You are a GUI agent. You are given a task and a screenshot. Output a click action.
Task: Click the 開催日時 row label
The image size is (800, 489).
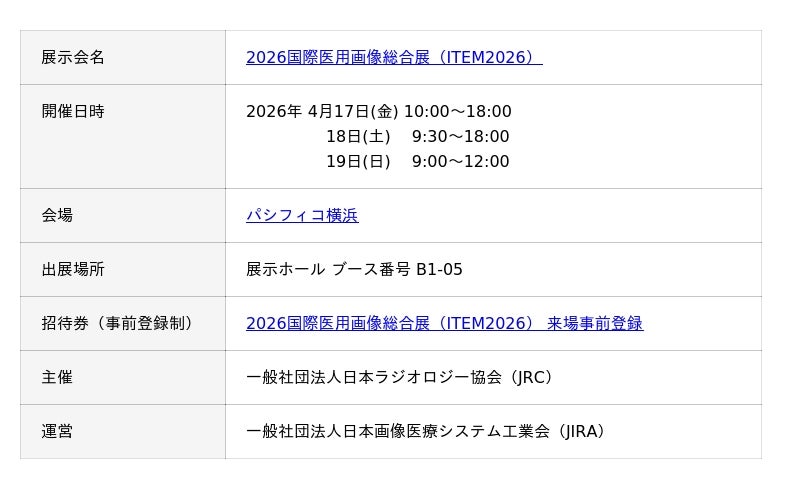(x=73, y=112)
